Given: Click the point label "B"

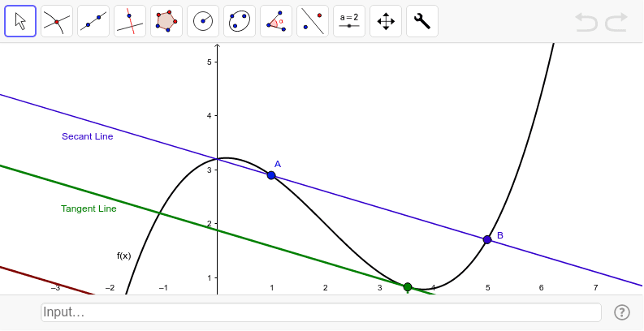Looking at the screenshot, I should click(500, 235).
